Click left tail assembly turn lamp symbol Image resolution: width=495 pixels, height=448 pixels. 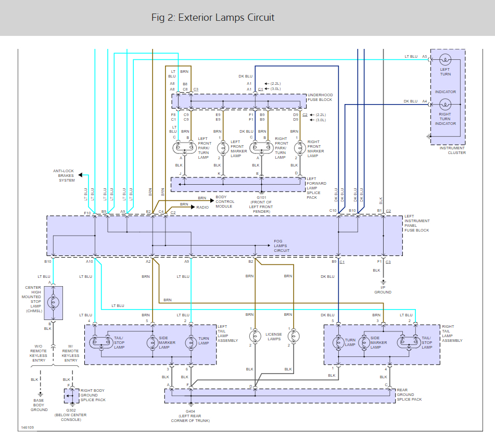click(191, 343)
